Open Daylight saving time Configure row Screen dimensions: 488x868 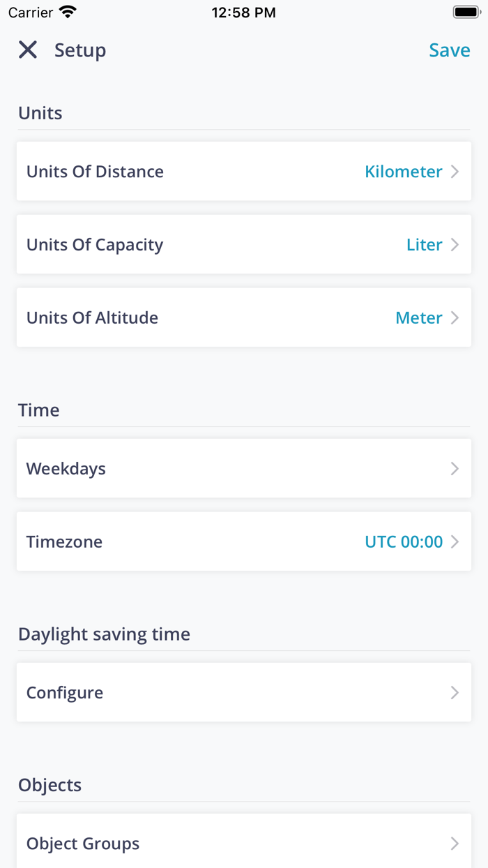[x=65, y=692]
